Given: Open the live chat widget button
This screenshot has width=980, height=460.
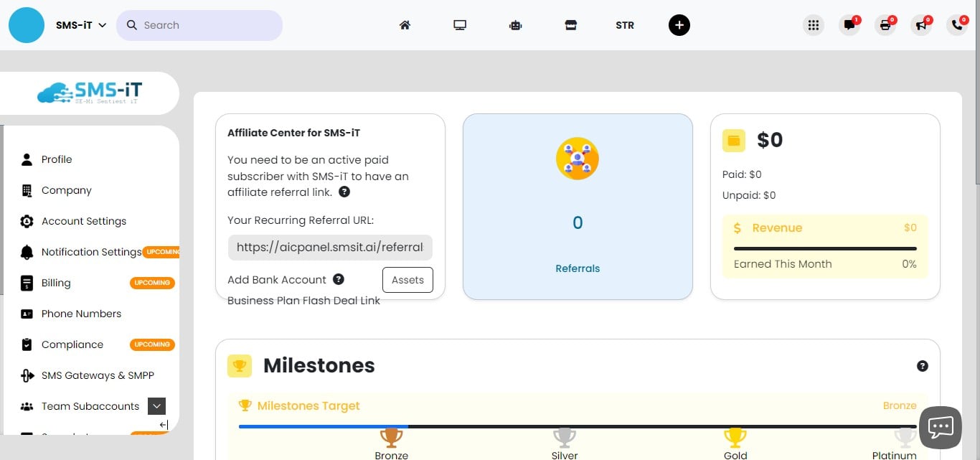Looking at the screenshot, I should click(x=940, y=427).
